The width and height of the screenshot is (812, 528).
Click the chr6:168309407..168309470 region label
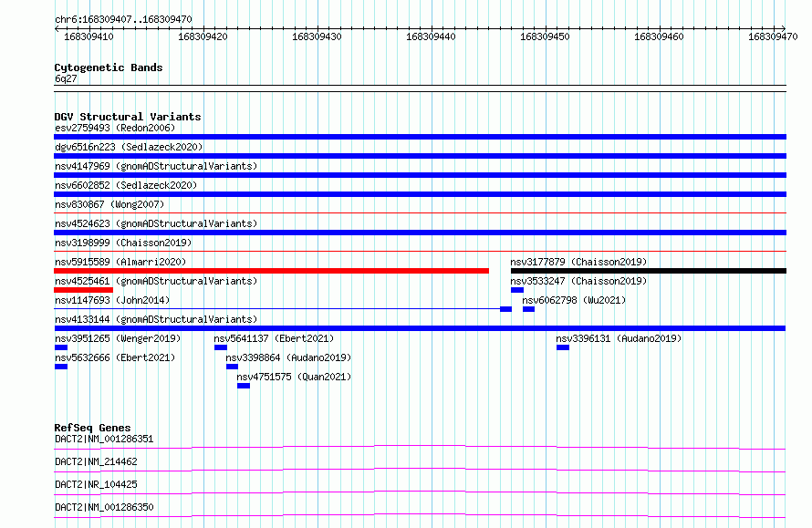pos(123,19)
